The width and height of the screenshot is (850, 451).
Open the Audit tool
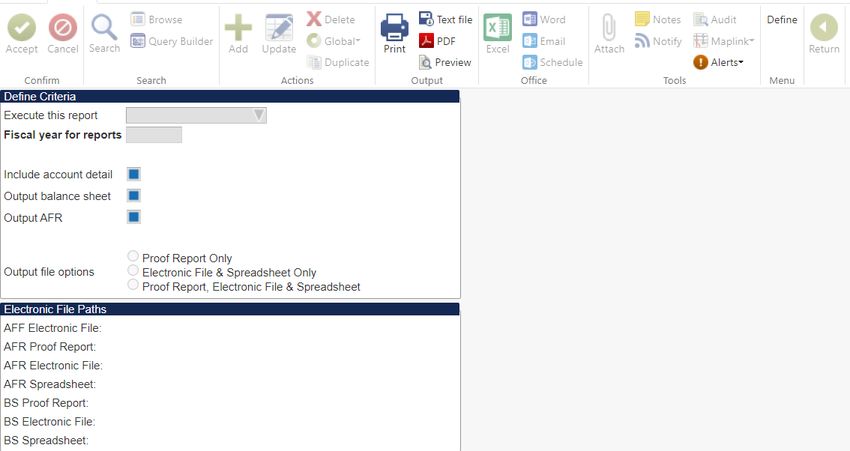pyautogui.click(x=714, y=20)
